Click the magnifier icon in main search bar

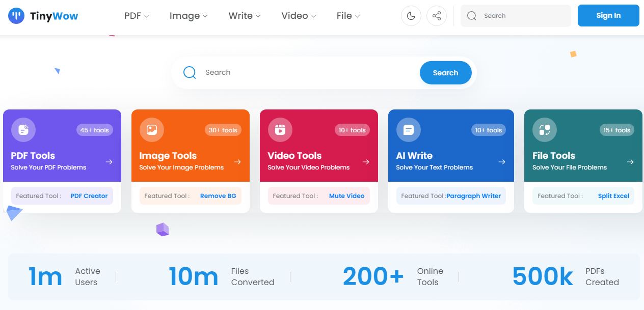click(x=190, y=73)
